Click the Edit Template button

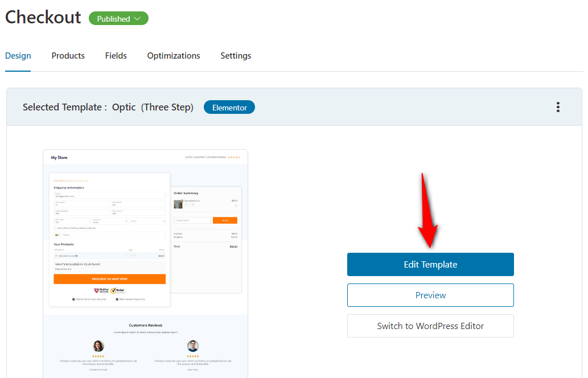pos(430,264)
